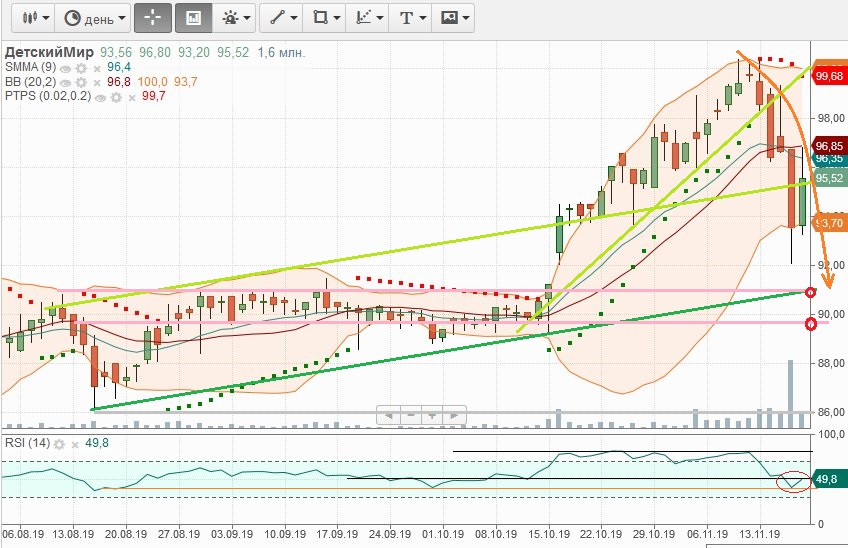
Task: Click the RSI (14) legend label
Action: pos(27,443)
